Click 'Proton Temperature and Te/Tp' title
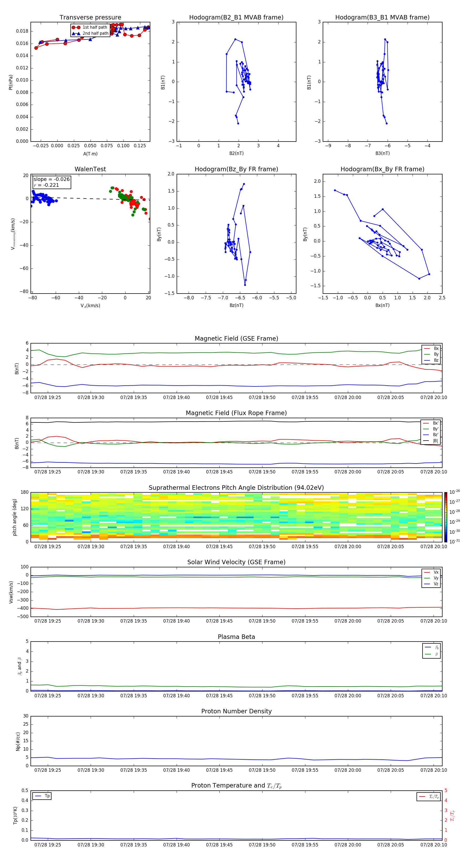Image resolution: width=473 pixels, height=868 pixels. click(236, 786)
